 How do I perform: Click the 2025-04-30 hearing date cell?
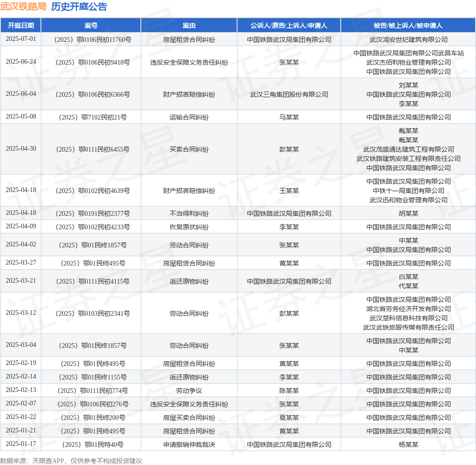[x=21, y=149]
